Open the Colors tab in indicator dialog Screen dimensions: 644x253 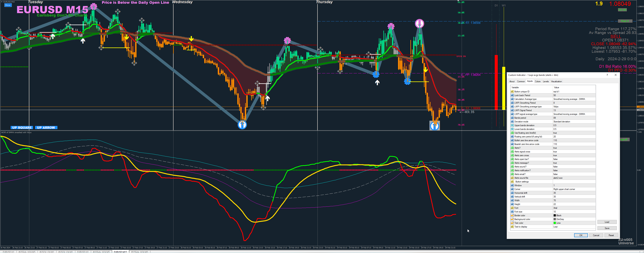pos(538,81)
